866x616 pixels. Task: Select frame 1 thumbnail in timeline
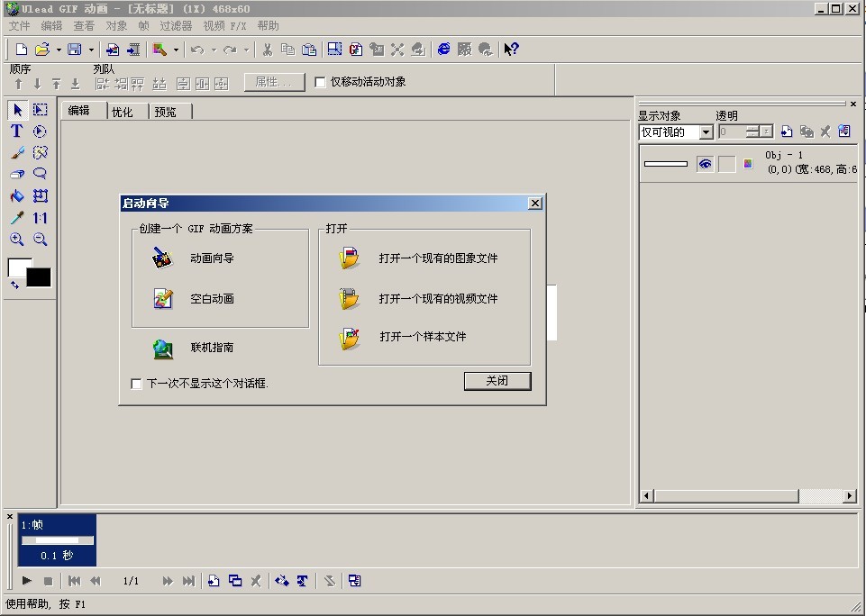(x=58, y=540)
